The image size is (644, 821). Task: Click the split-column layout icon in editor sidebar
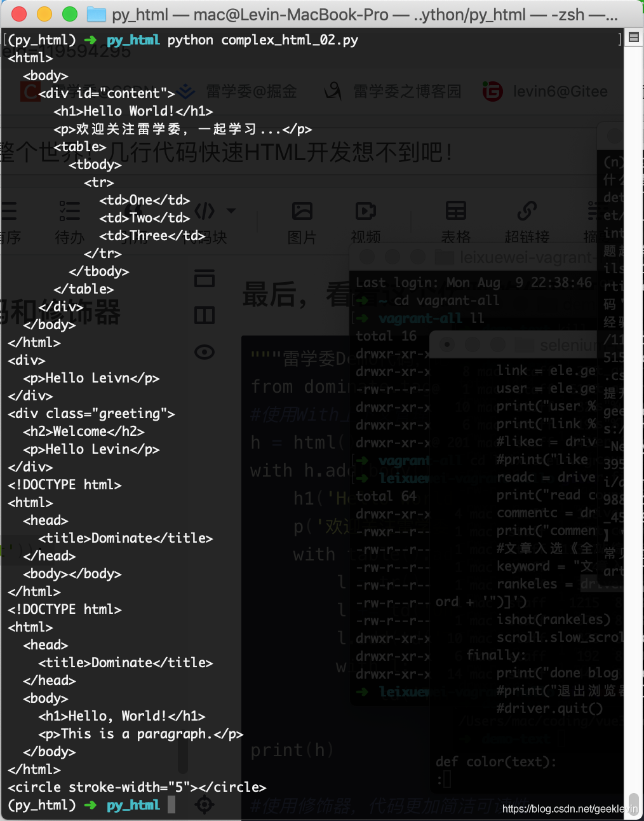pyautogui.click(x=205, y=315)
